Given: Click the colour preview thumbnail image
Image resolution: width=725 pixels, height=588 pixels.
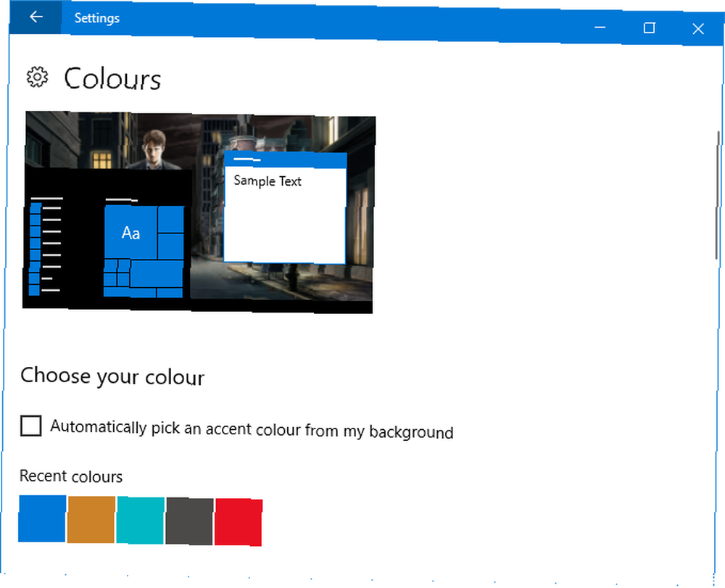Looking at the screenshot, I should tap(199, 212).
